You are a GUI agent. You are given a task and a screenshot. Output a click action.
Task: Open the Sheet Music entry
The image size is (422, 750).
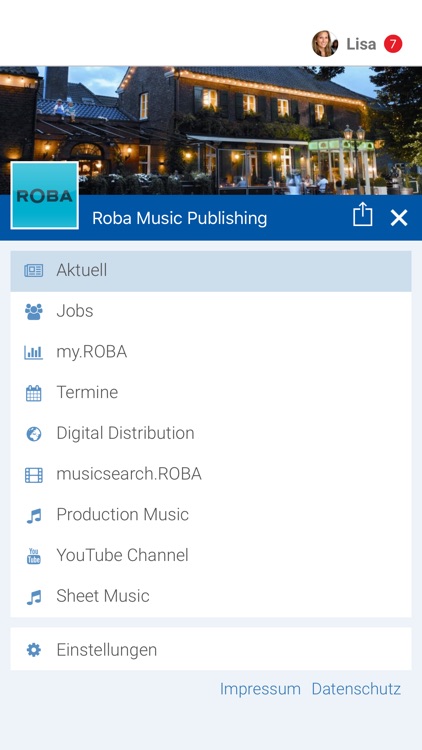211,596
